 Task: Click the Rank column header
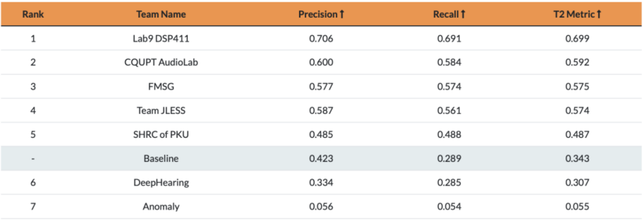tap(33, 14)
